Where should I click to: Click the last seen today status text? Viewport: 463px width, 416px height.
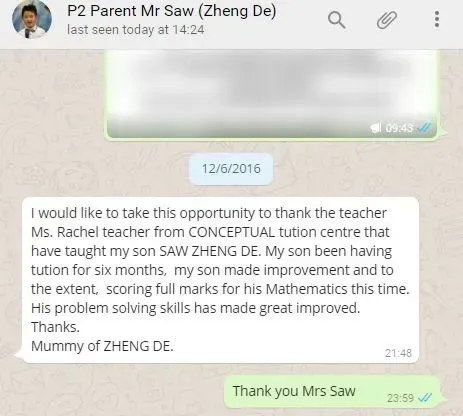pos(136,30)
